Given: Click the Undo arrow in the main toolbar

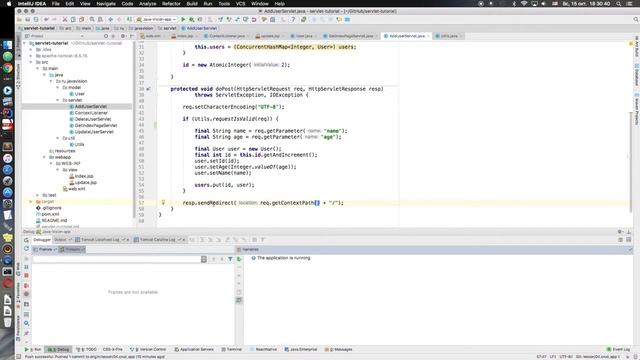Looking at the screenshot, I should coord(46,20).
